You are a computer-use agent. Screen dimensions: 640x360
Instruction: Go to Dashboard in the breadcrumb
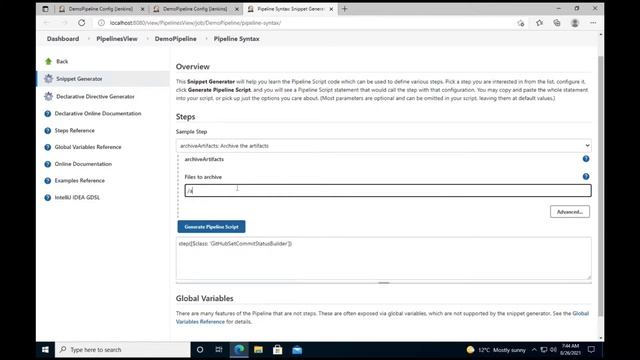[63, 39]
